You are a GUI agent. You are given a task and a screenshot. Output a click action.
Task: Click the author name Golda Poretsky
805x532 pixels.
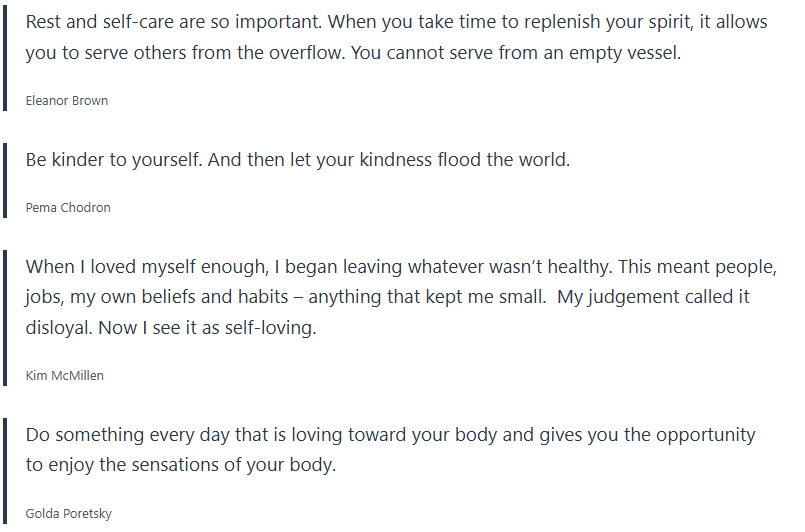[x=68, y=514]
